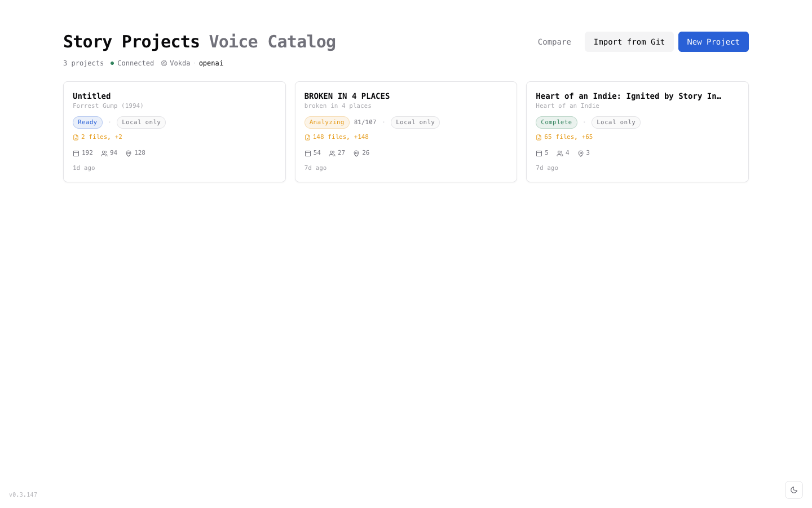
Task: Click the locations pin icon on Heart of an Indie
Action: coord(581,153)
